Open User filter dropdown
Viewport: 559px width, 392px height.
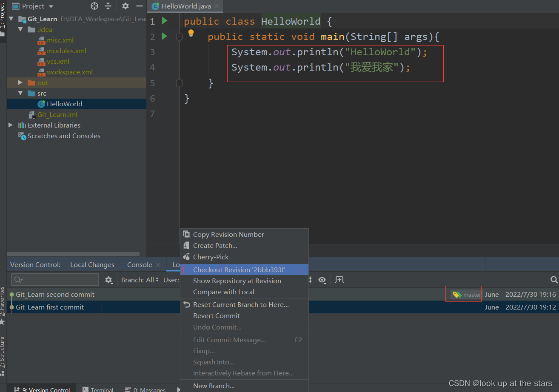pos(171,280)
